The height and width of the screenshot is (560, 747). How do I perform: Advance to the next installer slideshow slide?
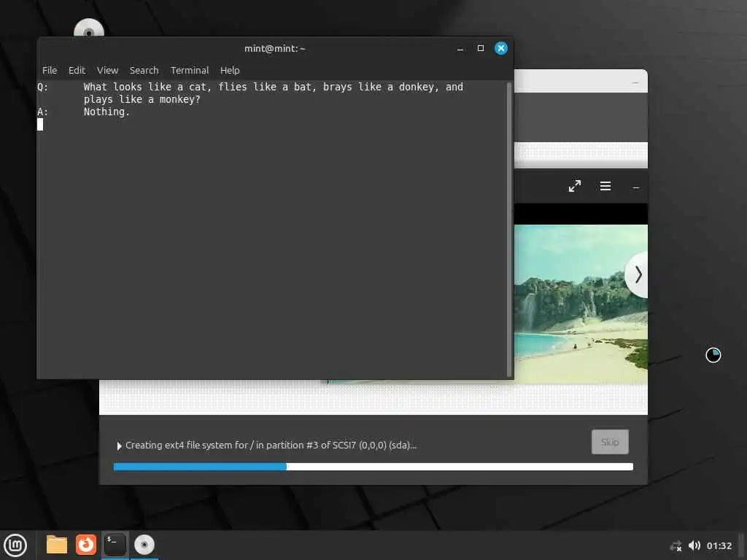coord(638,275)
